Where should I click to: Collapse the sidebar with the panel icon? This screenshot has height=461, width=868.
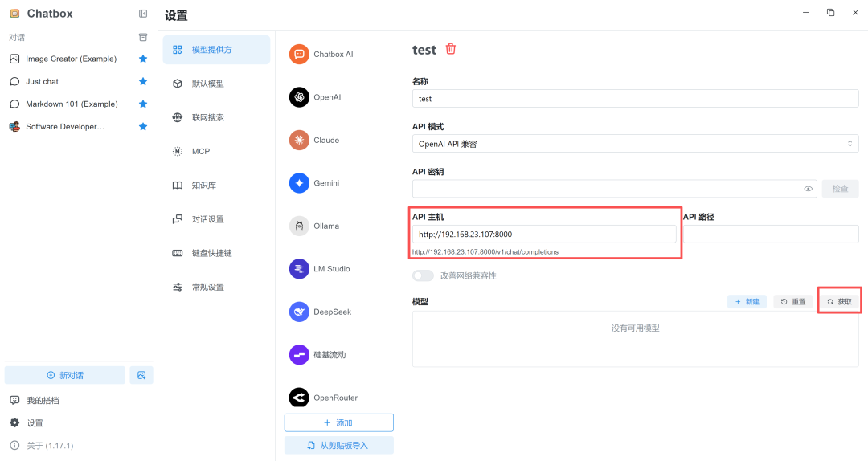pos(143,14)
